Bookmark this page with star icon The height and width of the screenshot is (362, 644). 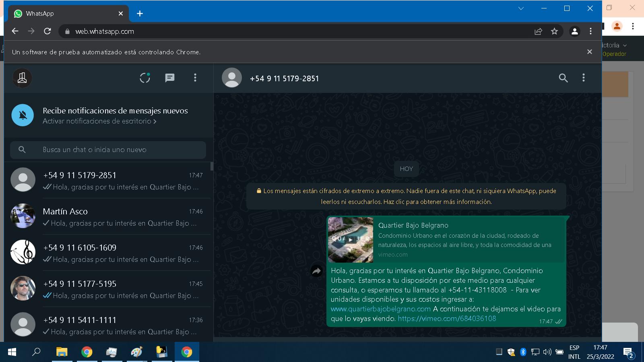(554, 31)
